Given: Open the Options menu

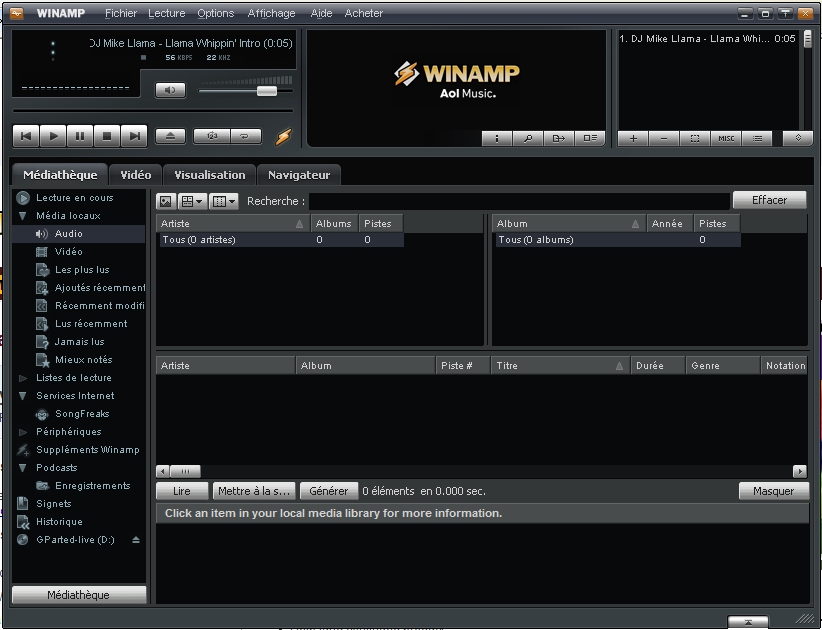Looking at the screenshot, I should coord(215,13).
